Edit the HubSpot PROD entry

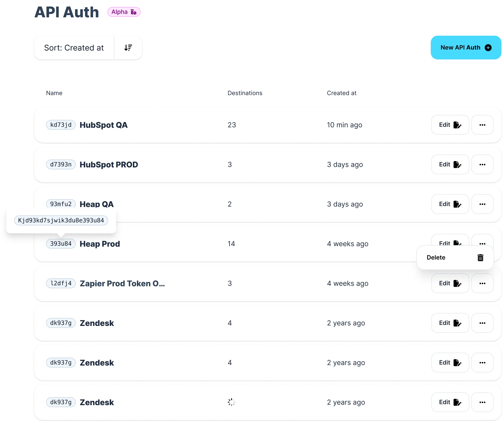pyautogui.click(x=450, y=164)
